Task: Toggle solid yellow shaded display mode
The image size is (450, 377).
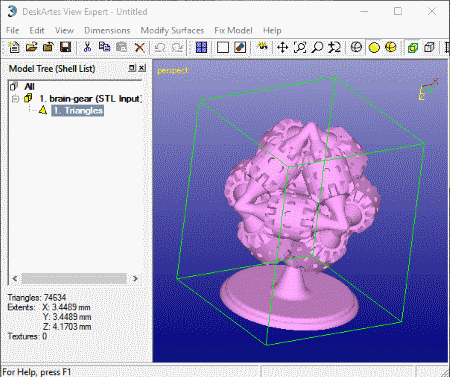Action: coord(374,47)
